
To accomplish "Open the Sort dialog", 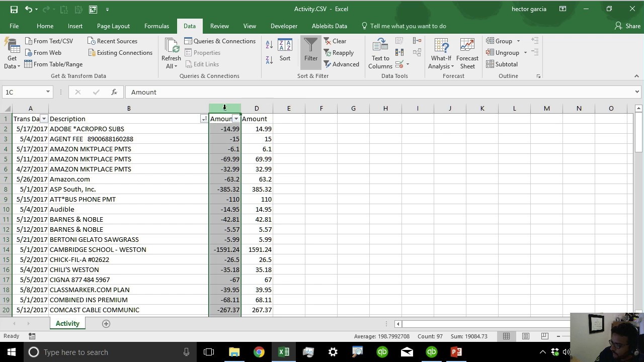I will (285, 50).
